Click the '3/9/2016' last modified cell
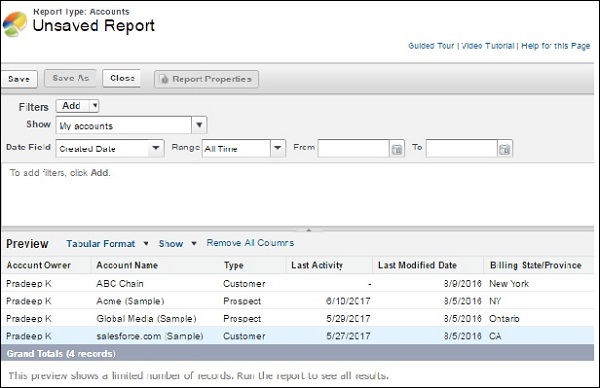Viewport: 600px width, 388px height. [463, 284]
